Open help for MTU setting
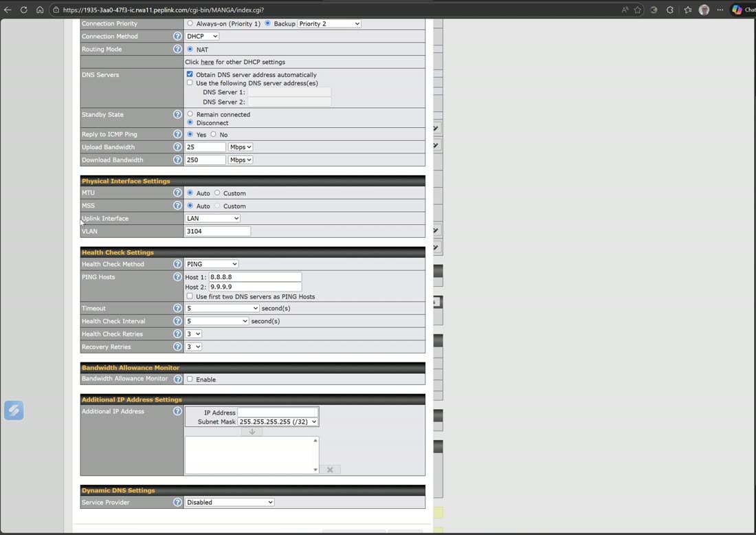This screenshot has height=535, width=756. point(177,193)
